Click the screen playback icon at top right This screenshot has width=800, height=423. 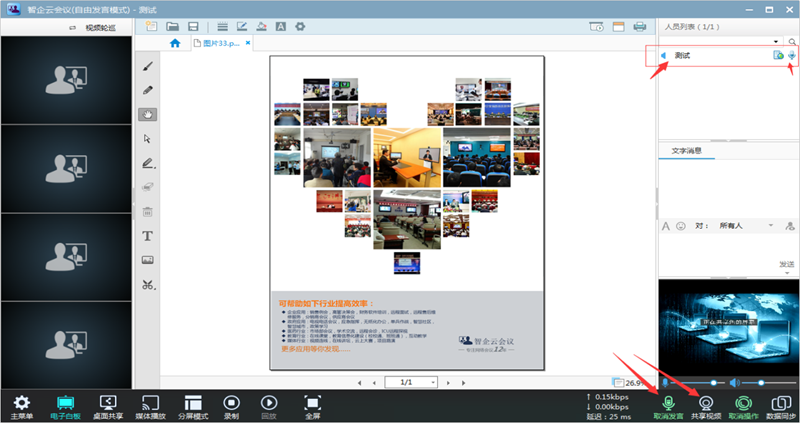pyautogui.click(x=596, y=27)
